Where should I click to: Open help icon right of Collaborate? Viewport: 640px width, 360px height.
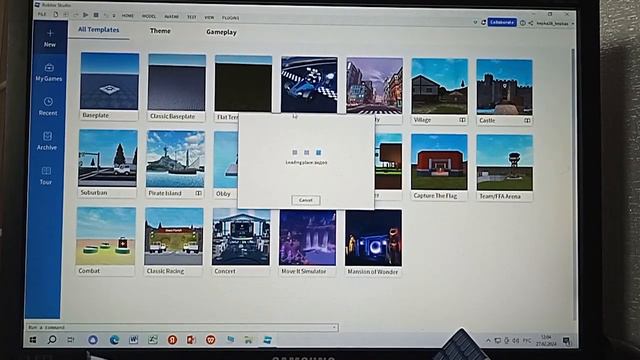click(522, 23)
